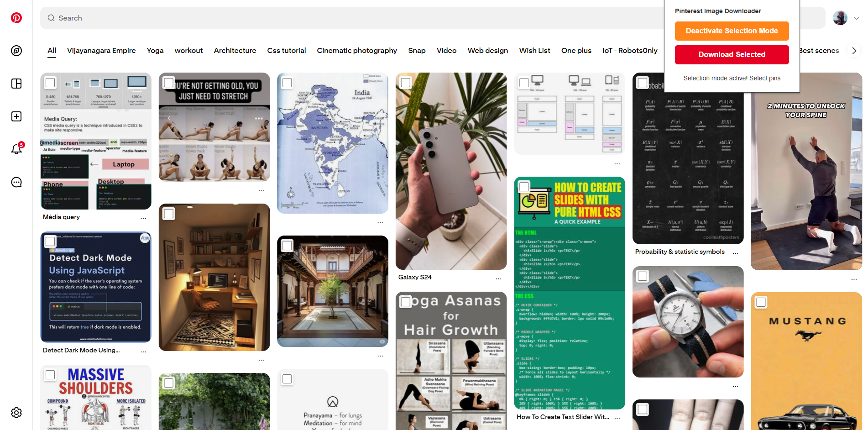The width and height of the screenshot is (868, 430).
Task: Open messages via the chat icon
Action: (x=16, y=182)
